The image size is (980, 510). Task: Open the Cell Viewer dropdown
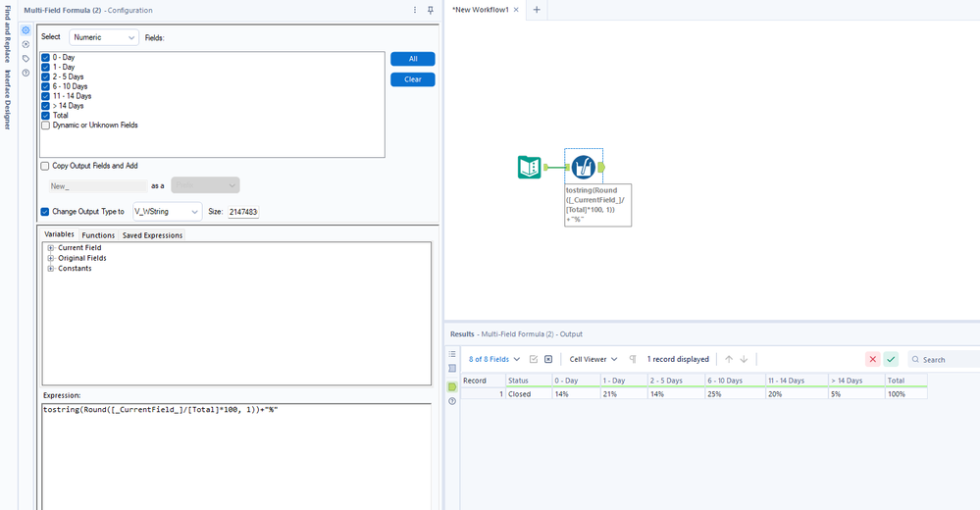click(593, 359)
